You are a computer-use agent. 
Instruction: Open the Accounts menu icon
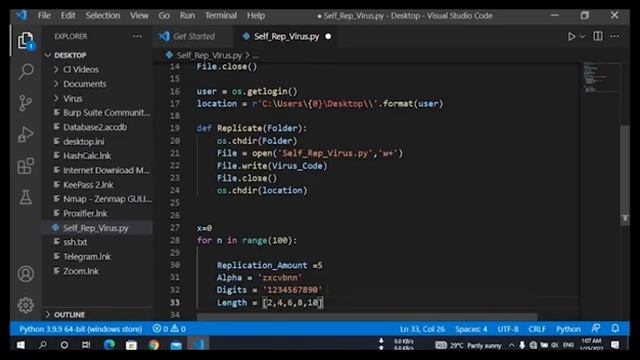(x=25, y=274)
